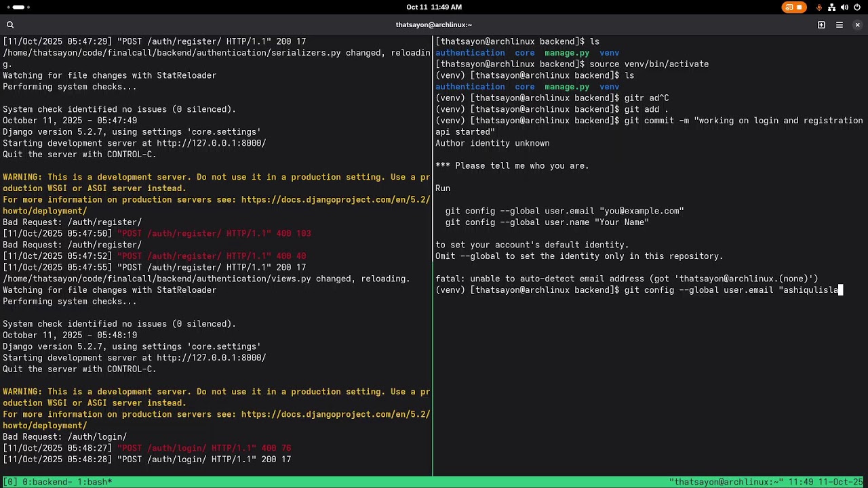Close the terminal window

(857, 25)
